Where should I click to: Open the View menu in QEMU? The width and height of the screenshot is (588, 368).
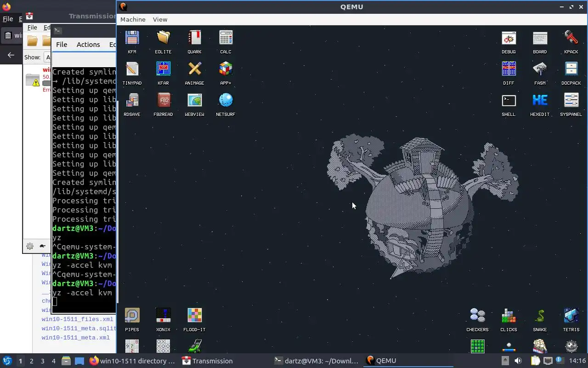(160, 19)
